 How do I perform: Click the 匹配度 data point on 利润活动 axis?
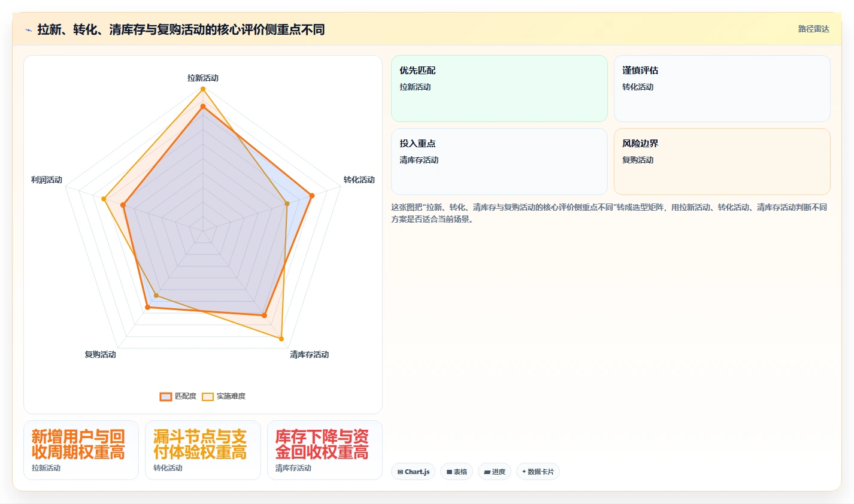(123, 205)
